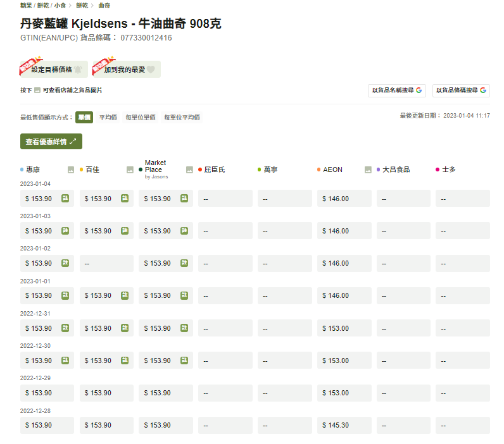Click 士多 store column header
The image size is (504, 444).
tap(449, 170)
